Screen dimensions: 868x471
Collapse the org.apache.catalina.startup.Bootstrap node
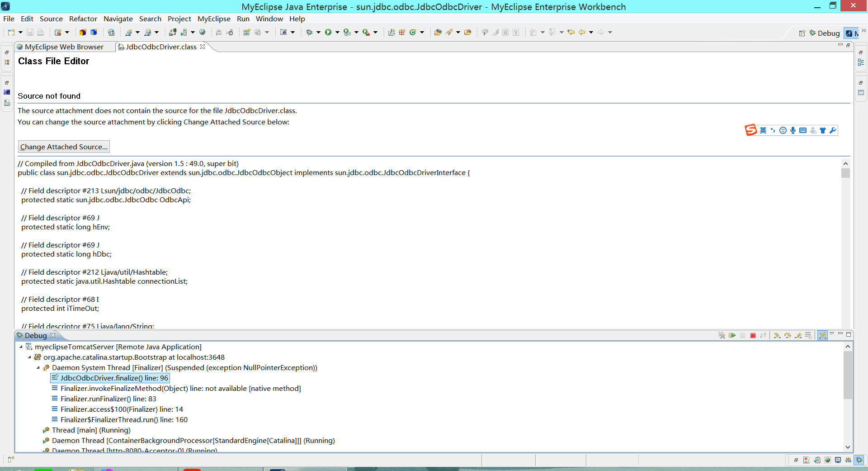click(29, 357)
